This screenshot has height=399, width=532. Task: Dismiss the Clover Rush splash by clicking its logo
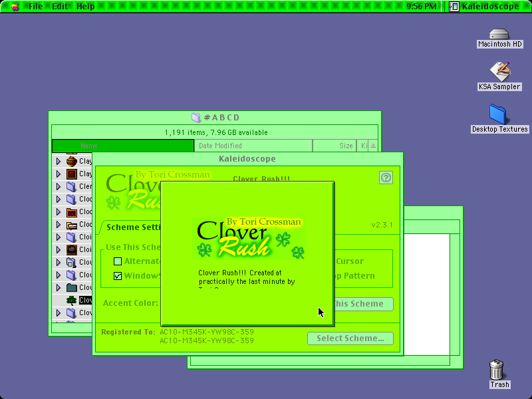pos(248,238)
